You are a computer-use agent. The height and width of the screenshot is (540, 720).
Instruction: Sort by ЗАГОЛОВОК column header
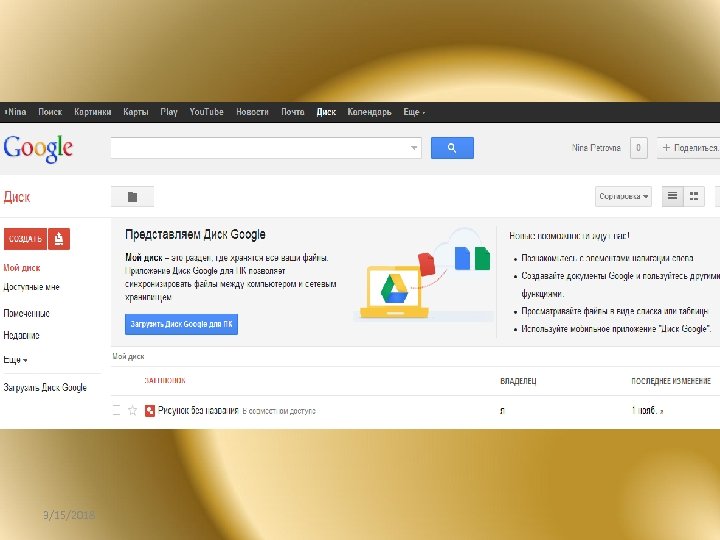tap(165, 381)
